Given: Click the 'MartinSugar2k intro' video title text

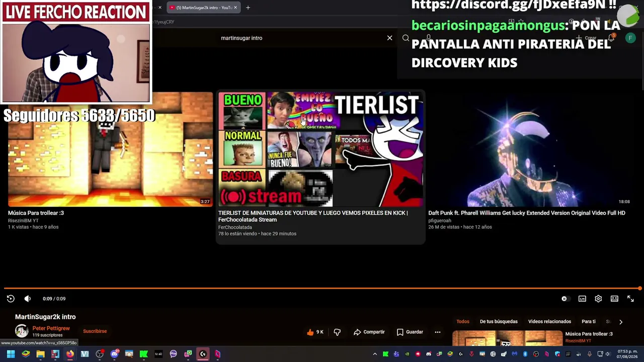Looking at the screenshot, I should tap(45, 317).
